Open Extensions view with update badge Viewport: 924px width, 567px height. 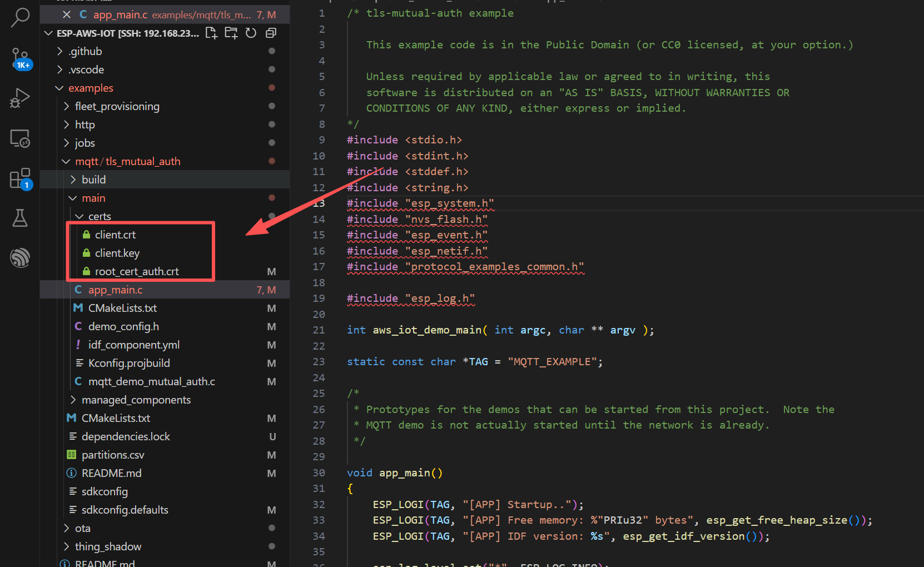point(20,178)
